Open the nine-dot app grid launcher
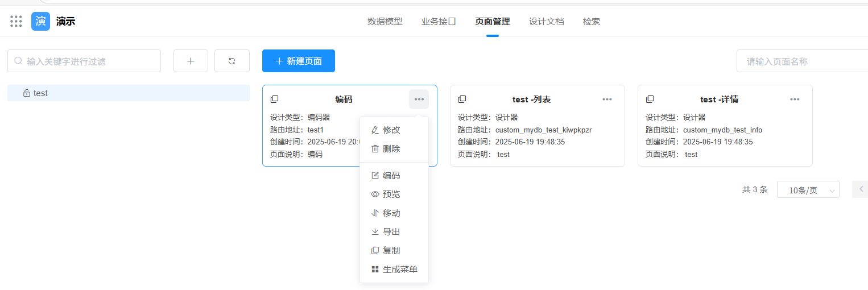The width and height of the screenshot is (868, 290). 16,22
